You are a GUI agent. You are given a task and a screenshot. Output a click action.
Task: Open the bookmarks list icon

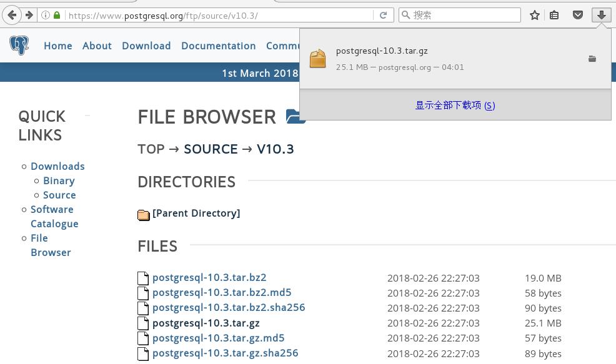tap(554, 16)
